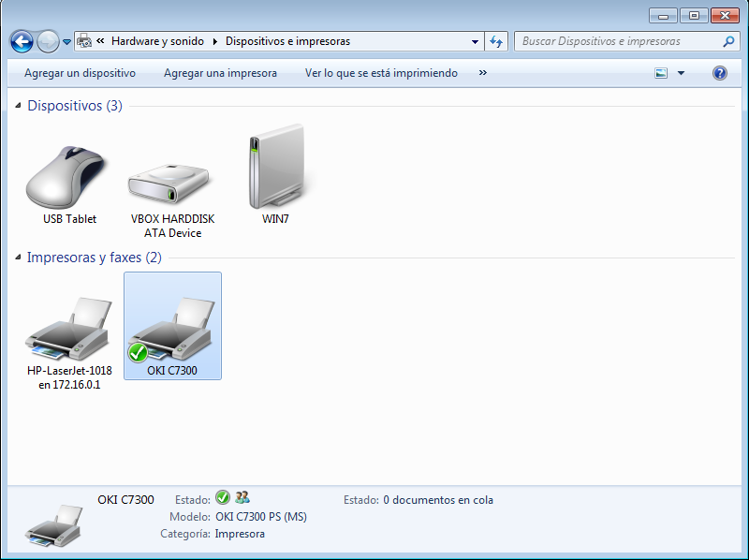Expand hidden breadcrumb levels via double chevron
This screenshot has height=560, width=749.
pyautogui.click(x=100, y=41)
